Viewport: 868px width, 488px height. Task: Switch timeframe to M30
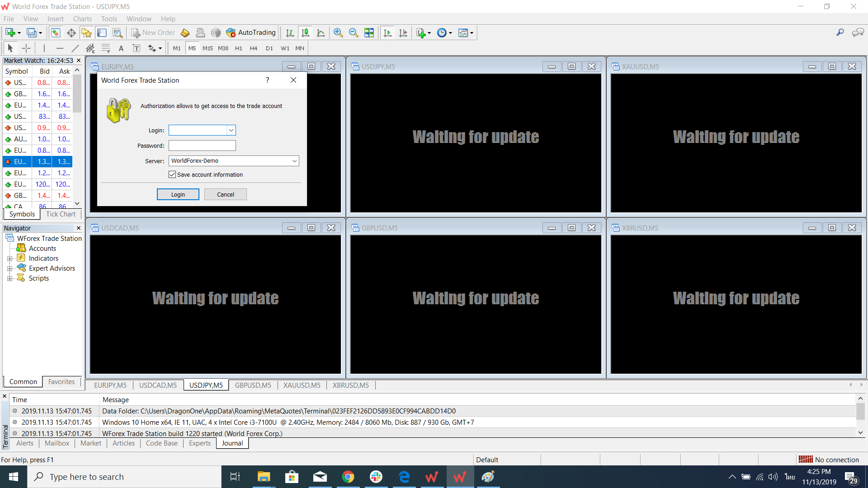pyautogui.click(x=223, y=48)
